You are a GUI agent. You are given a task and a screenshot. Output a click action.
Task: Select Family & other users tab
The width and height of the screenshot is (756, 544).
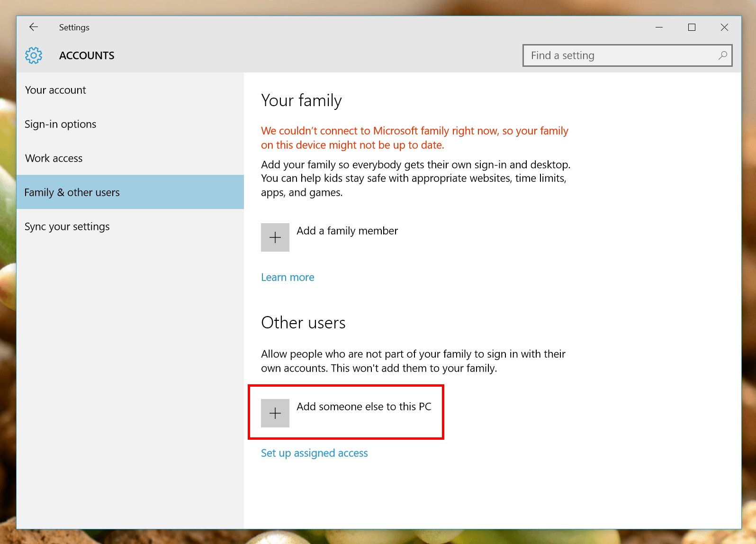[x=130, y=192]
